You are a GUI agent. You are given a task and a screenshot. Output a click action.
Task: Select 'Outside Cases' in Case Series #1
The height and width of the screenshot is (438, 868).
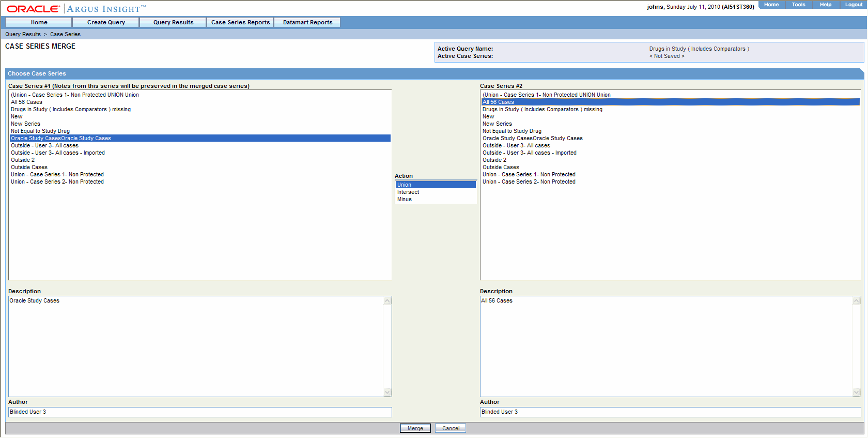pyautogui.click(x=200, y=167)
